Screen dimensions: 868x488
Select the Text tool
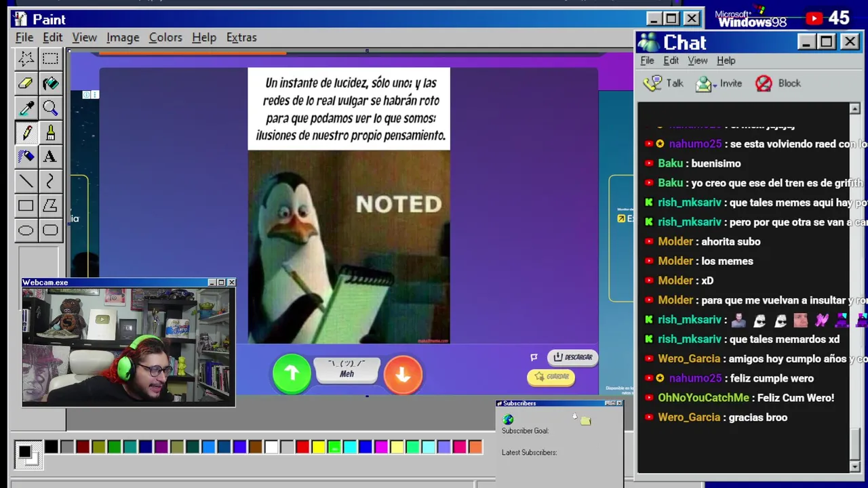pos(50,157)
